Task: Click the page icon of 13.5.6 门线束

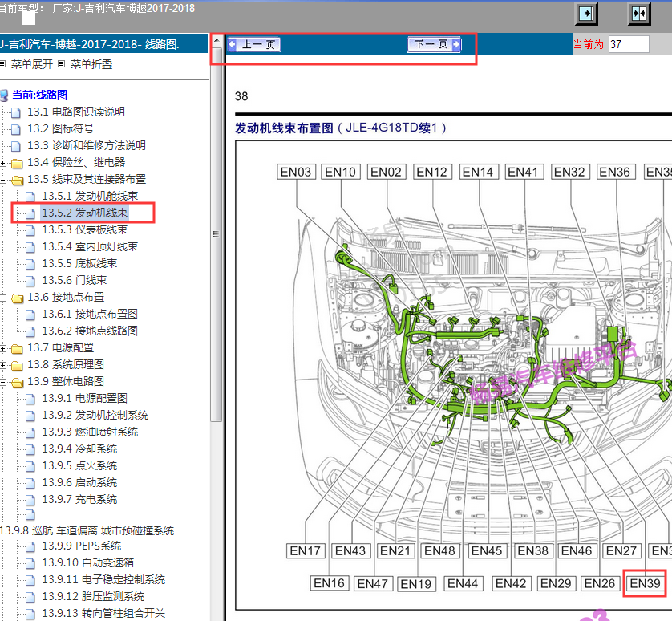Action: (30, 282)
